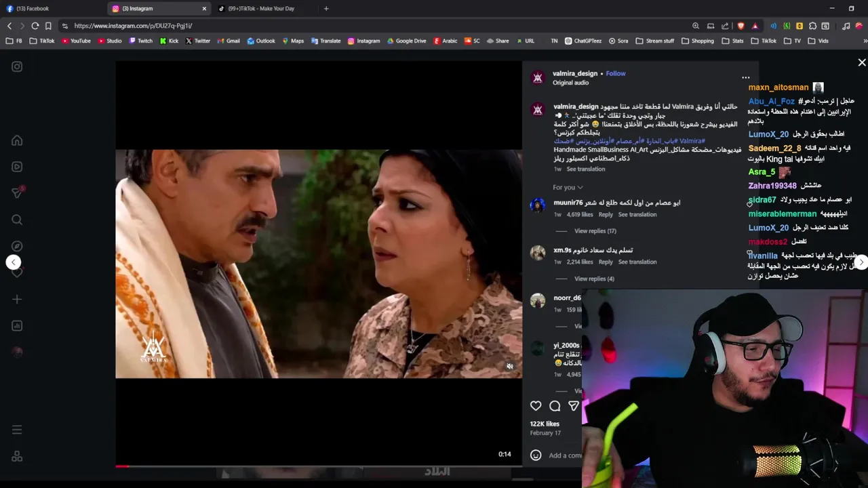Open valmira_design profile from header username
This screenshot has width=868, height=488.
575,73
